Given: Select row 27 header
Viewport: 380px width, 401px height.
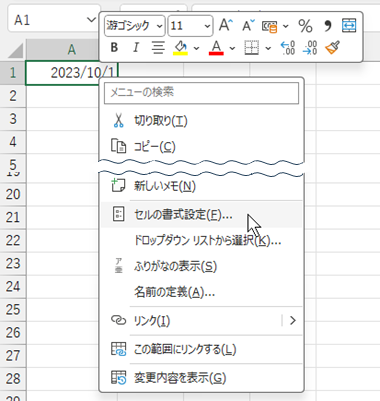Looking at the screenshot, I should tap(13, 355).
